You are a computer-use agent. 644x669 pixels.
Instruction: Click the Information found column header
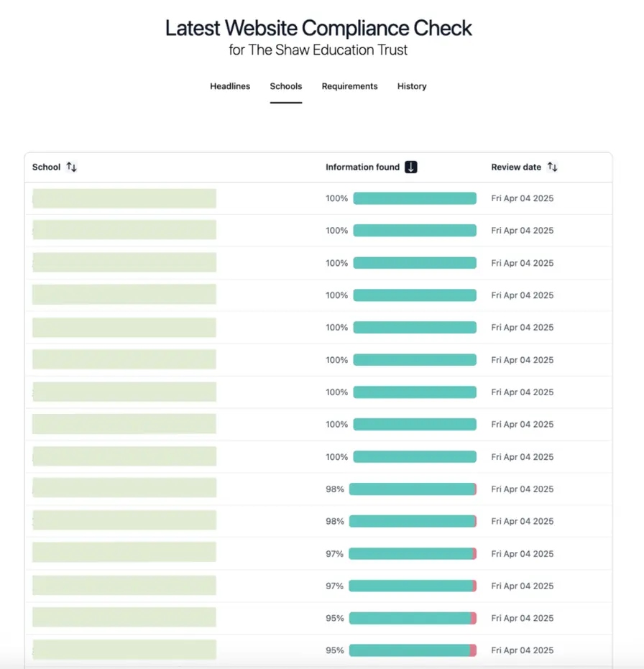click(x=364, y=166)
